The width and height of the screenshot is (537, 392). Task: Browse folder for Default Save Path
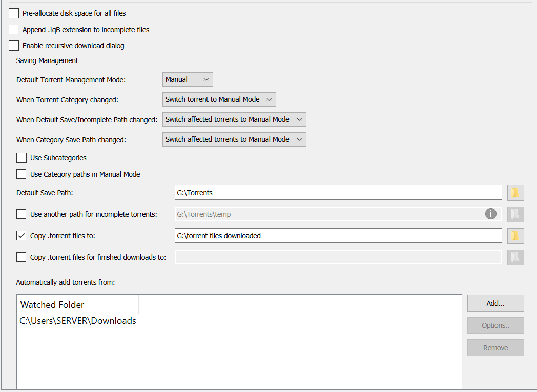[x=515, y=192]
